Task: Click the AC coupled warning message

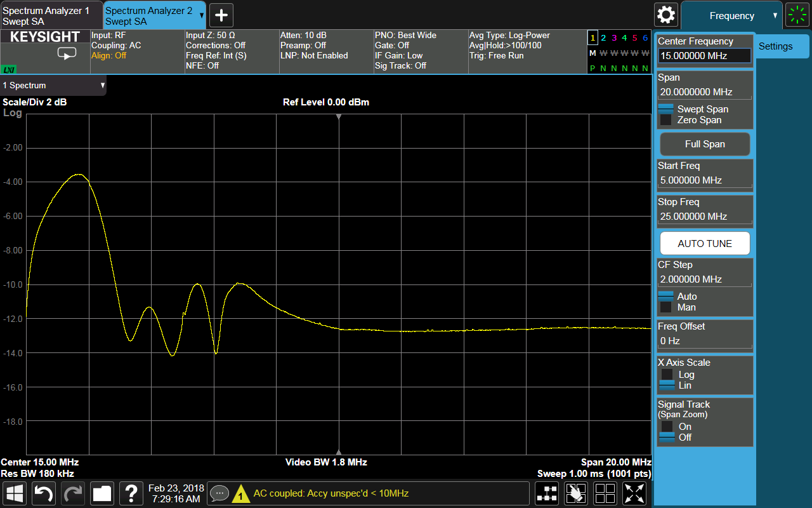Action: (x=331, y=493)
